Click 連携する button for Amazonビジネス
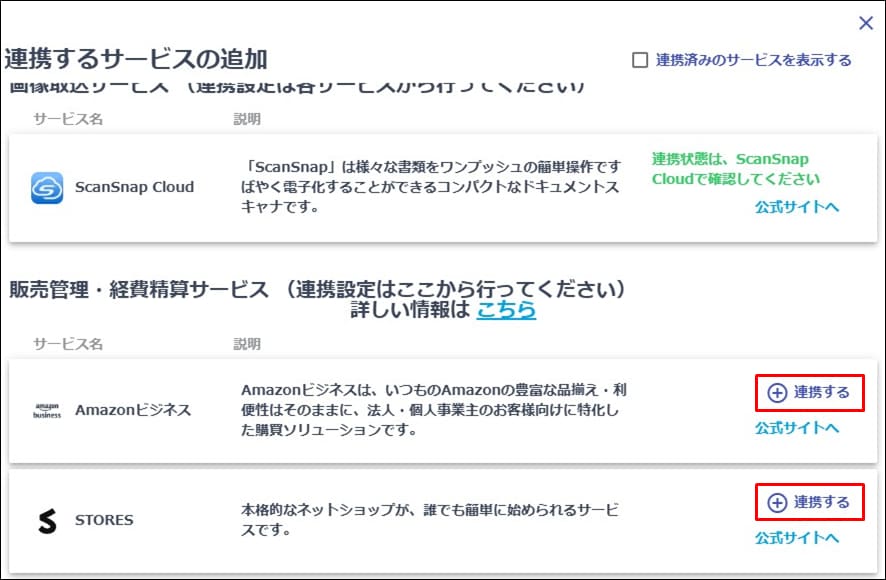Screen dimensions: 886x580 point(809,392)
